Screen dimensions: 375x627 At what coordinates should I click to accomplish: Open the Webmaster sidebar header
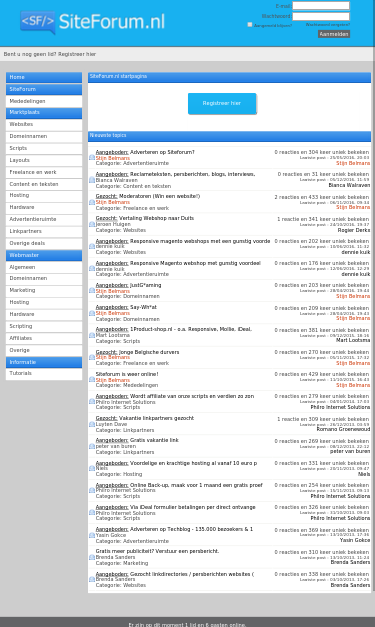(x=44, y=255)
